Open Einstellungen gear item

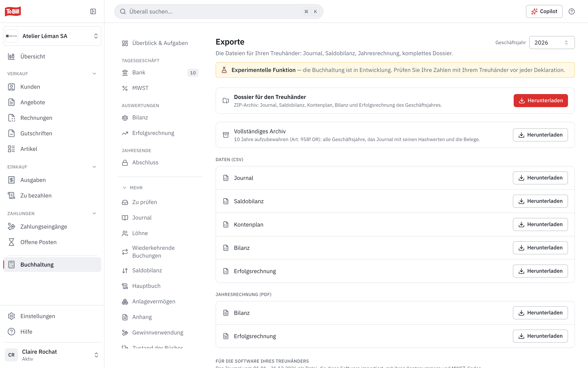tap(52, 316)
